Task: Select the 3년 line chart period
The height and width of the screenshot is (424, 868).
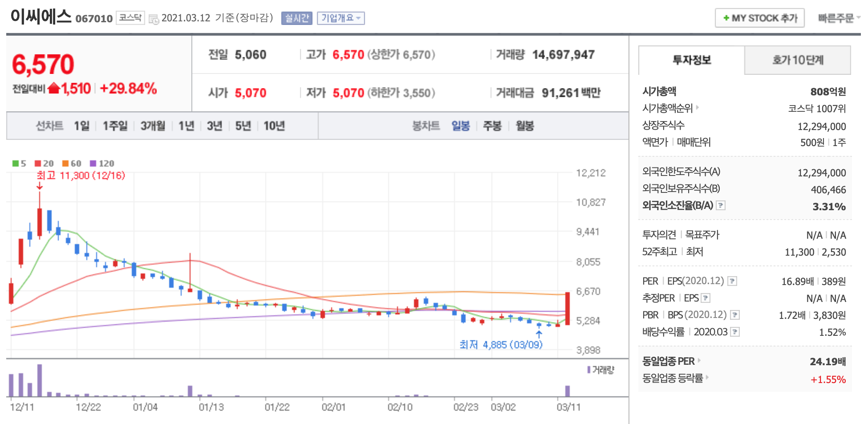Action: coord(215,126)
